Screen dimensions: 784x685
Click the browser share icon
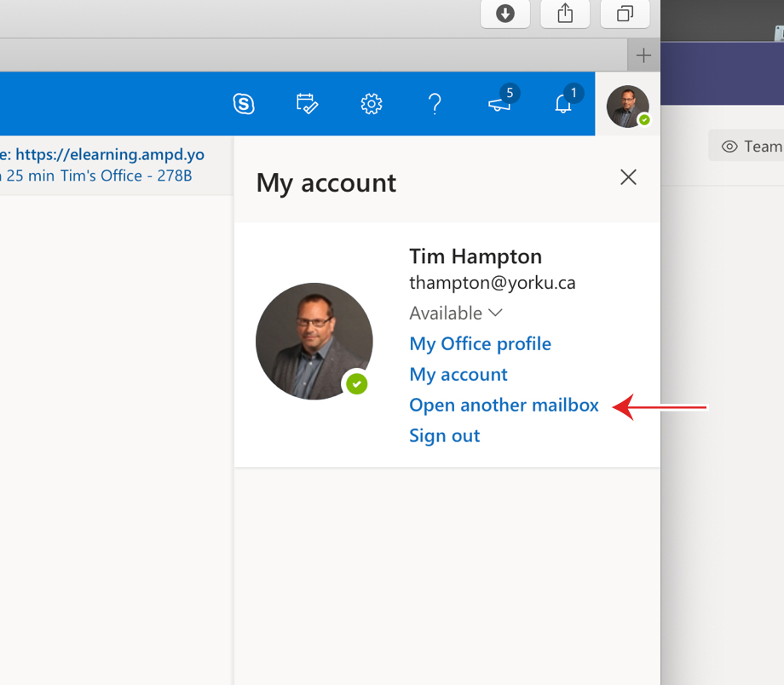(x=565, y=14)
